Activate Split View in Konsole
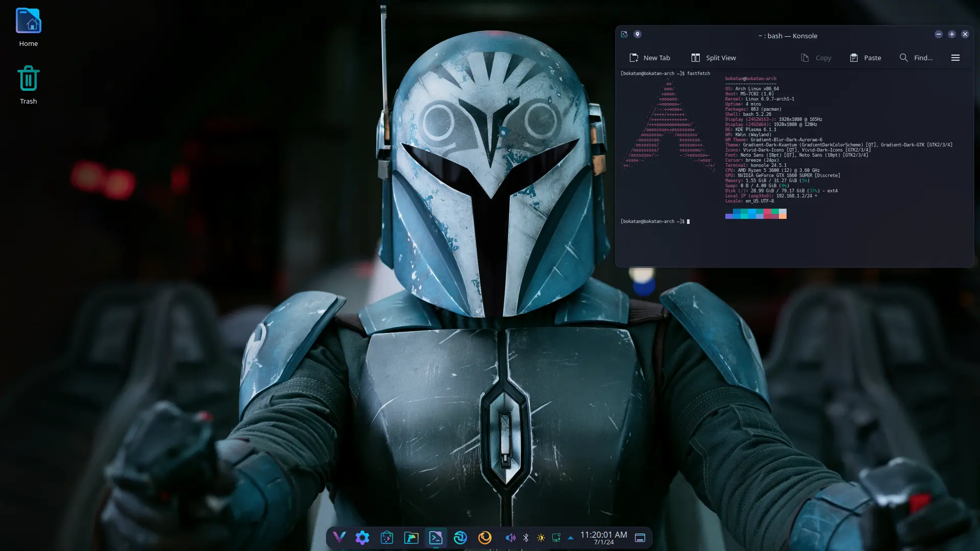 714,58
